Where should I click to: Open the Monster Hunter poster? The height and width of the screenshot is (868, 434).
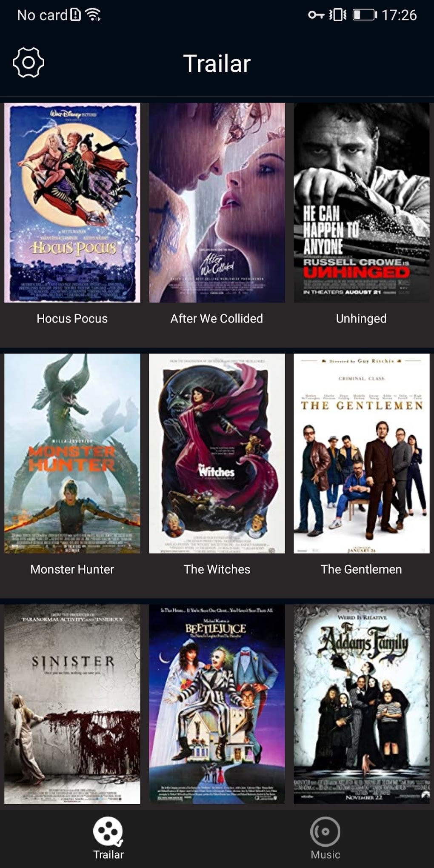coord(72,454)
